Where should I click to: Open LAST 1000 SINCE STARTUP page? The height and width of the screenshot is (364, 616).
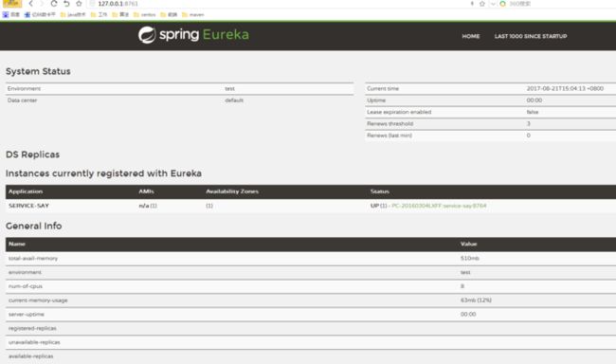click(x=531, y=36)
